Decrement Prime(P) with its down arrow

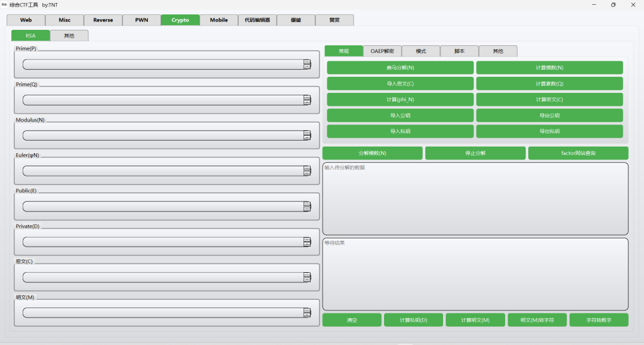click(x=307, y=67)
